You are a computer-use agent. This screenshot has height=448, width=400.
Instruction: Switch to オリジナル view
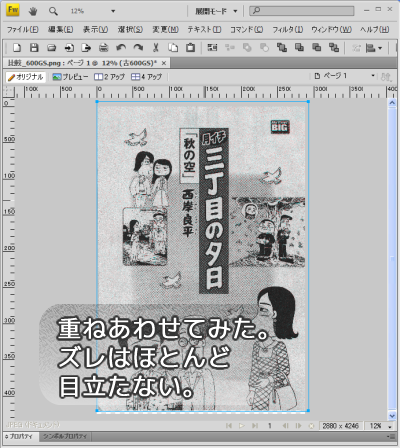tap(26, 77)
